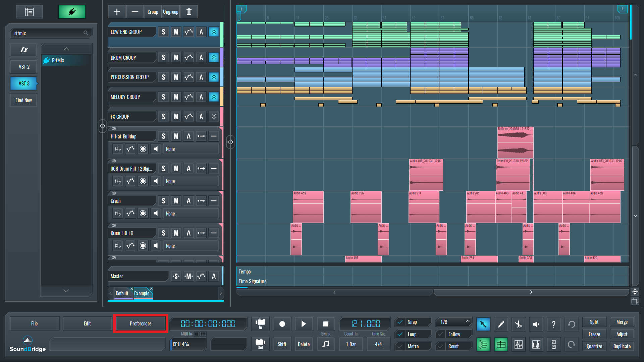Arm record on Crash track
The image size is (644, 362).
point(143,214)
